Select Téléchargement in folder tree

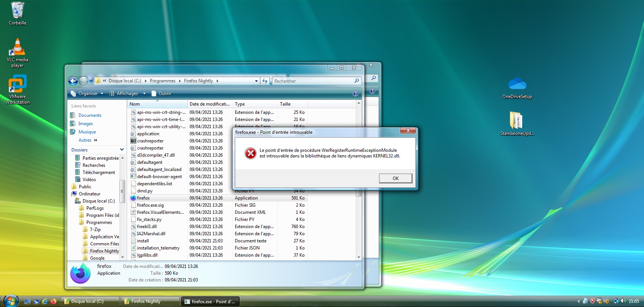click(99, 172)
